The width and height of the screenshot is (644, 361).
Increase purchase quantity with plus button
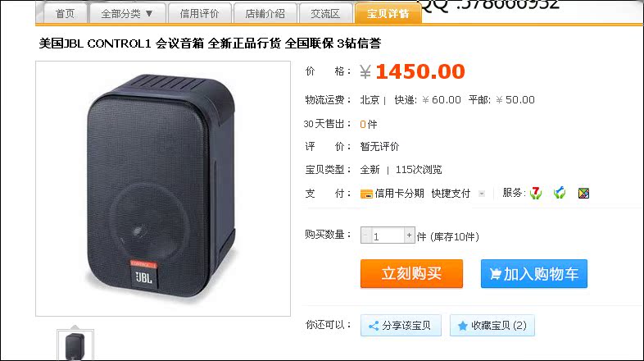coord(409,235)
